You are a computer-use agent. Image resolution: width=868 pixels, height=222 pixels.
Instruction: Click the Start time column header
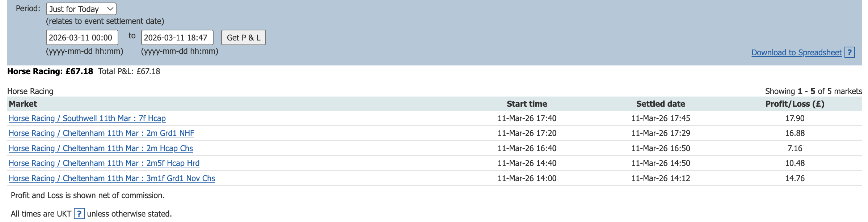tap(527, 104)
